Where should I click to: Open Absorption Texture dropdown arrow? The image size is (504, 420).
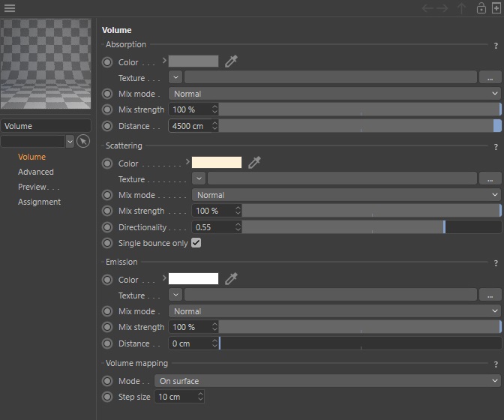tap(175, 77)
